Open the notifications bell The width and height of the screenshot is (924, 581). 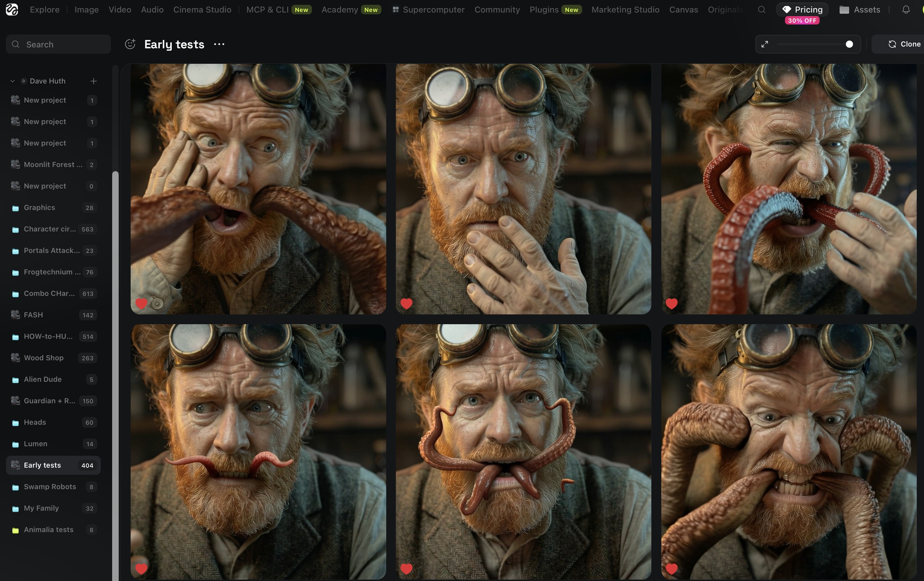pos(906,10)
